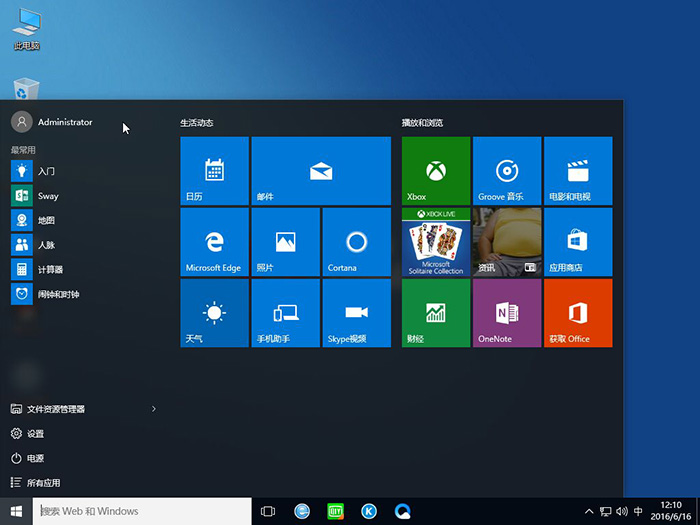
Task: Click the search Web and Windows box
Action: [x=140, y=511]
